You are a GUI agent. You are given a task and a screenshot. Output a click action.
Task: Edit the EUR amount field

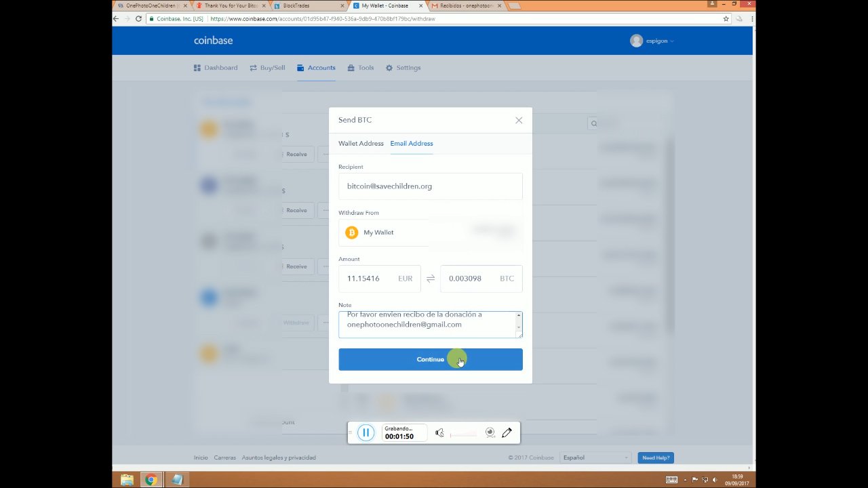380,279
